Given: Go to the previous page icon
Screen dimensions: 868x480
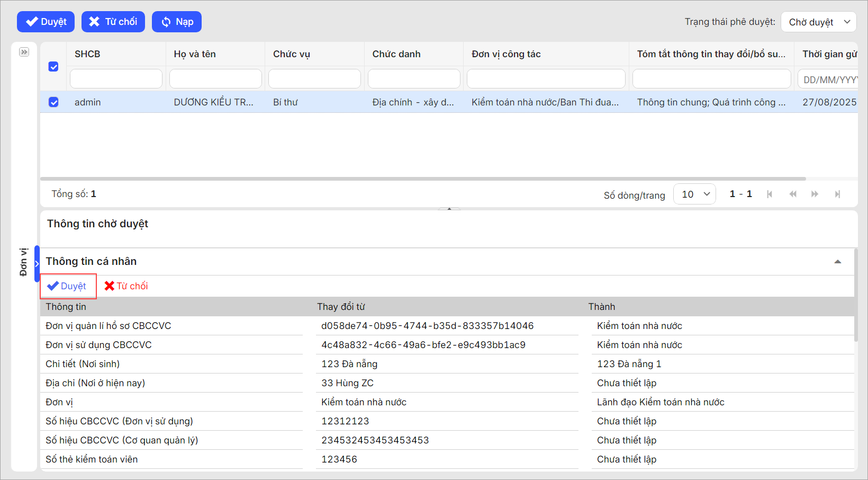Looking at the screenshot, I should coord(792,194).
